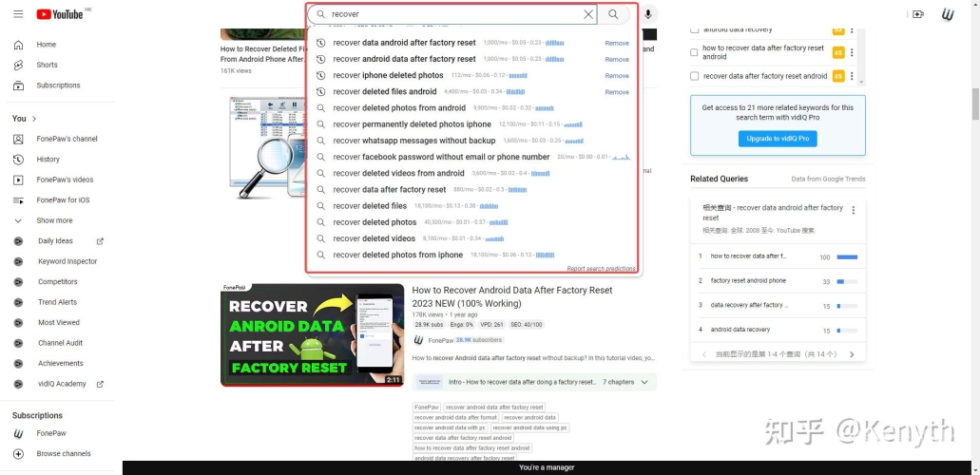980x475 pixels.
Task: Select suggestion recover deleted photos from android
Action: (x=399, y=107)
